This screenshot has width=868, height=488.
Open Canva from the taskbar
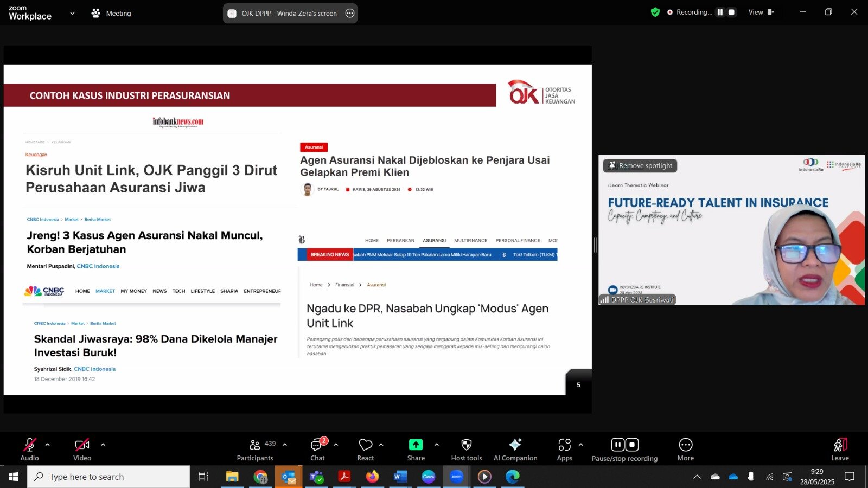pyautogui.click(x=429, y=477)
